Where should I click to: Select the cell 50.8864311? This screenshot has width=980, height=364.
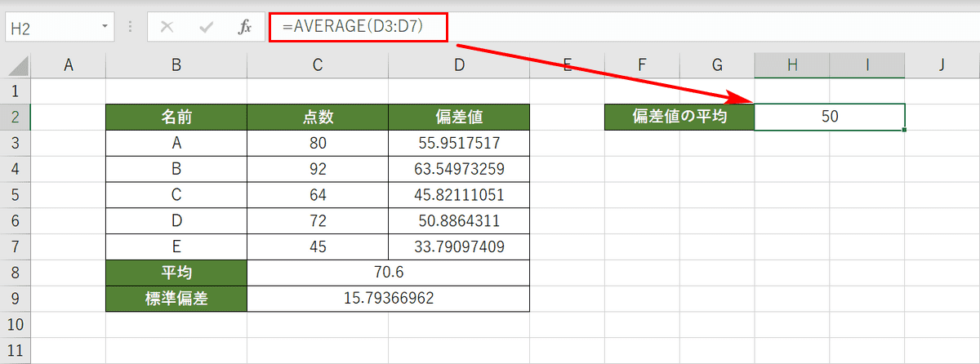coord(459,220)
